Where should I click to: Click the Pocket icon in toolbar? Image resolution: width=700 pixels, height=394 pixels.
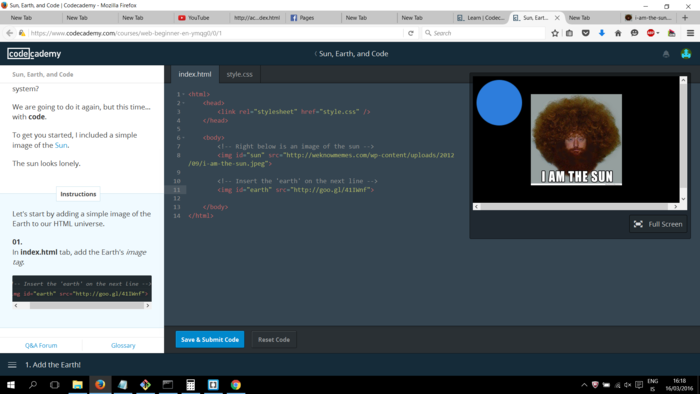pos(586,33)
